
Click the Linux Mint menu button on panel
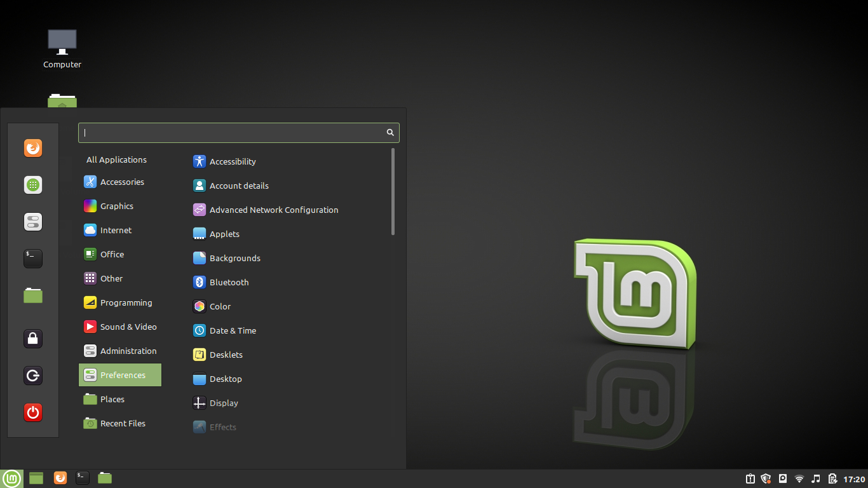pyautogui.click(x=11, y=478)
